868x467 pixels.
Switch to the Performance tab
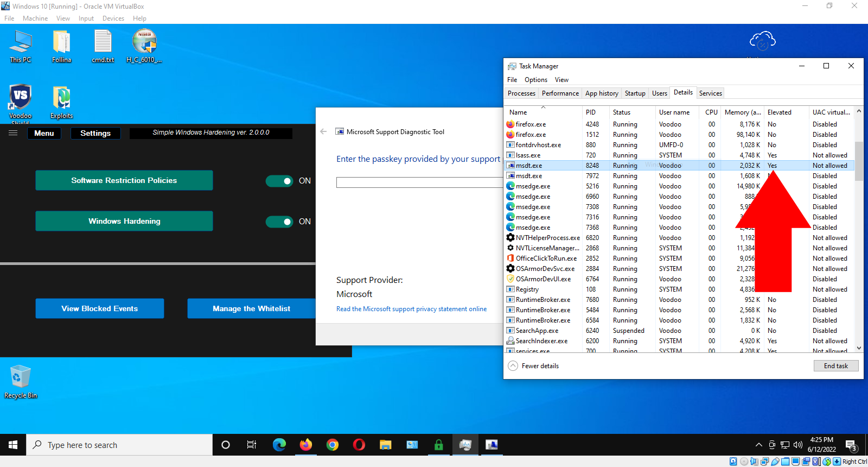(x=560, y=93)
